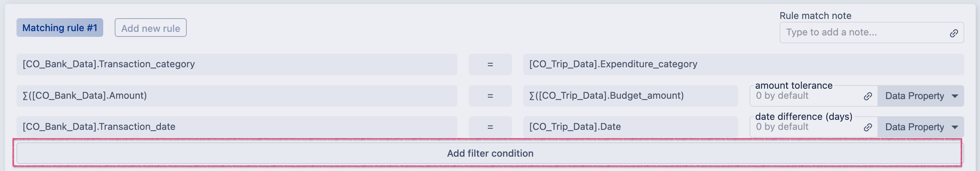
Task: Select the CO_Bank_Data Transaction_category field
Action: click(236, 64)
